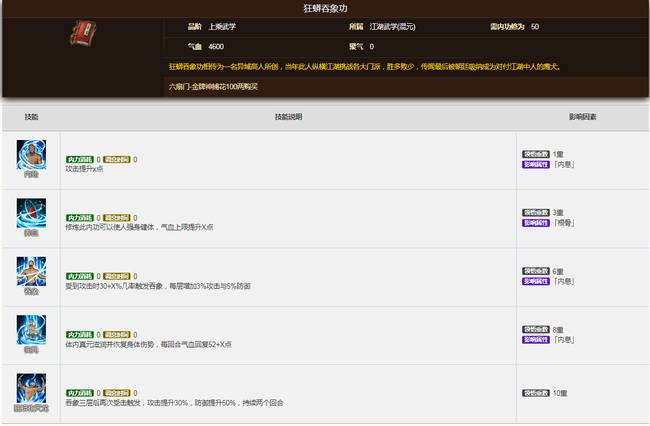Click the purple 影响属性 badge for 根骨
The image size is (650, 426).
coord(536,222)
